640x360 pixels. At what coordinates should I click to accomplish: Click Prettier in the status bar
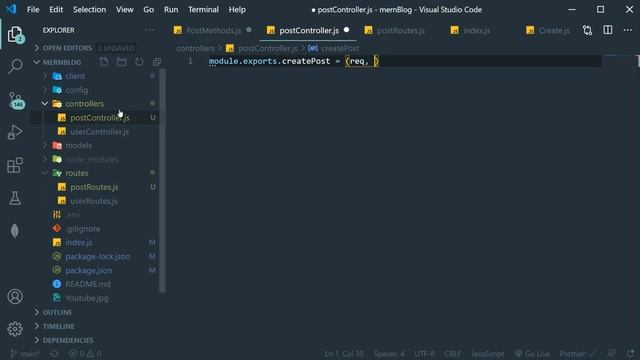click(577, 354)
